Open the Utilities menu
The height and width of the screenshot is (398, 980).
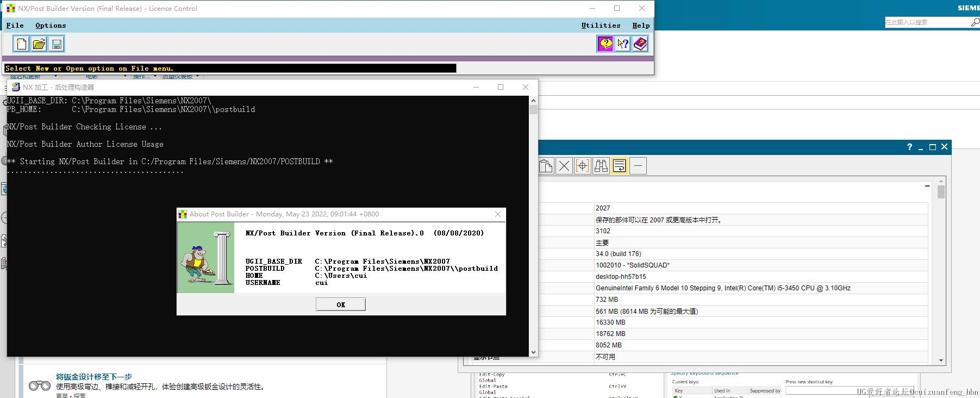tap(601, 26)
